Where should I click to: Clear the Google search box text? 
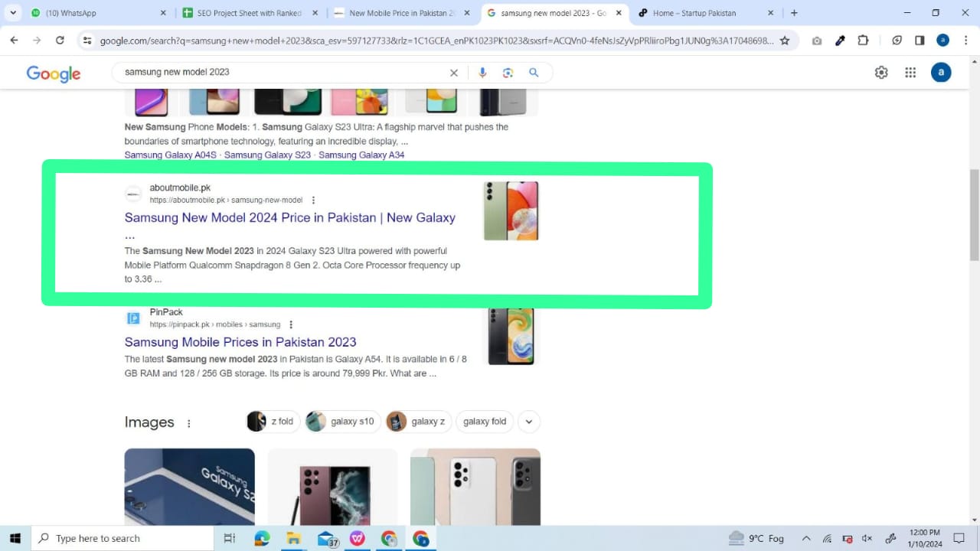[x=454, y=73]
